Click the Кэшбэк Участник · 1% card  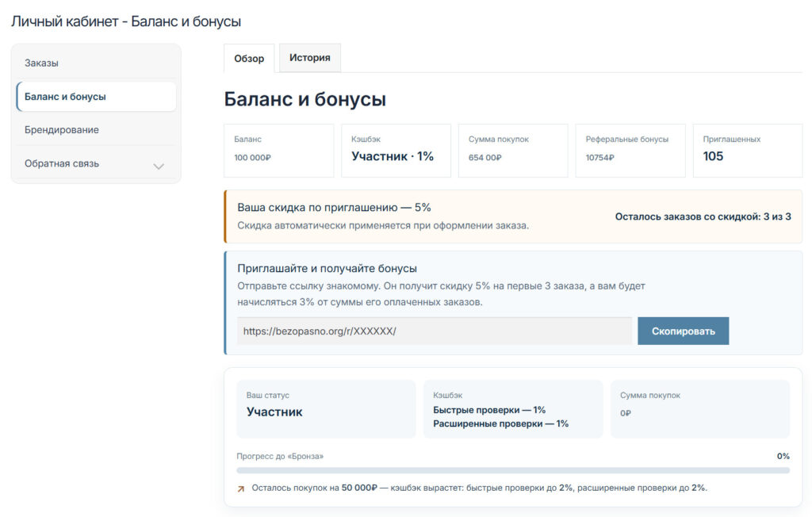pos(396,150)
